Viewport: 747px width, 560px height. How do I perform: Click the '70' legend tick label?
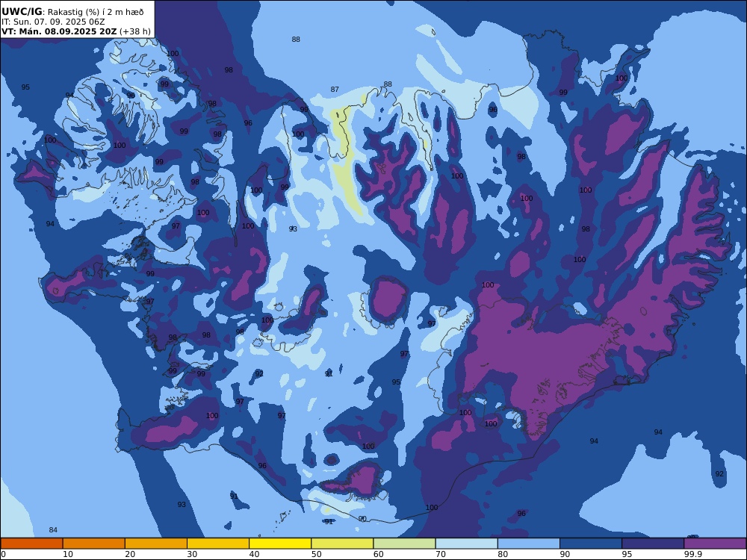point(441,554)
